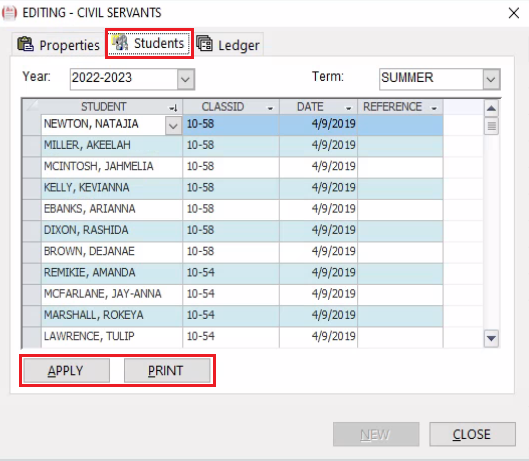Click the Students tab icon

[x=120, y=42]
